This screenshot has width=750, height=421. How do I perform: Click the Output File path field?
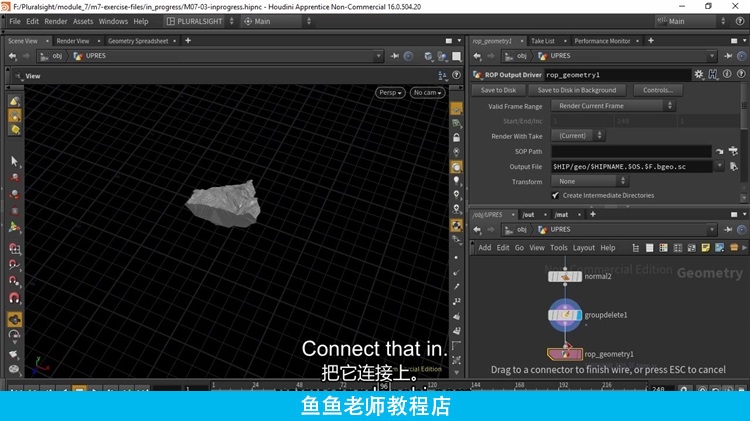pyautogui.click(x=630, y=166)
